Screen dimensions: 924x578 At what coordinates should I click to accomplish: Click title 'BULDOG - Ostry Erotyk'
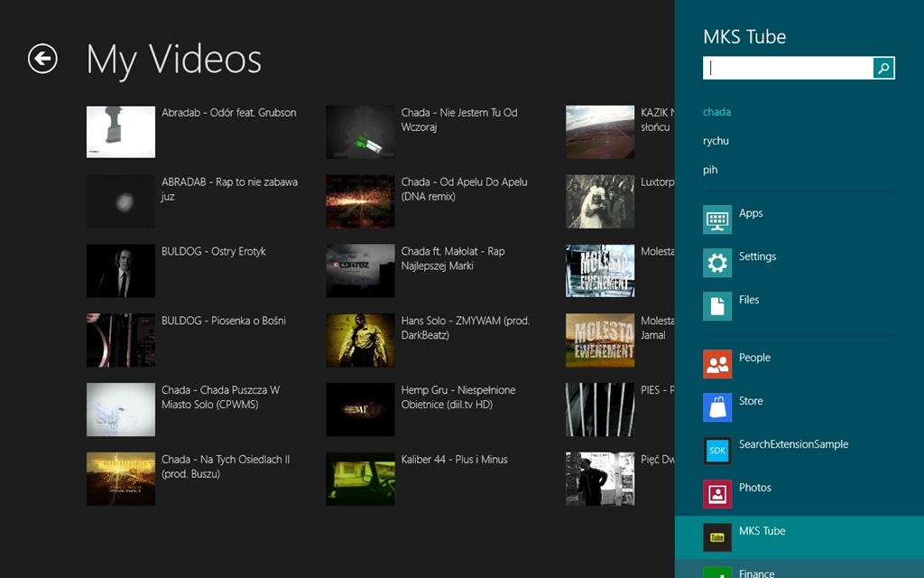pyautogui.click(x=214, y=251)
